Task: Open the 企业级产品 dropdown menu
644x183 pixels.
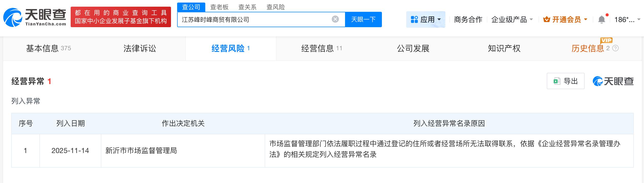Action: (x=512, y=19)
